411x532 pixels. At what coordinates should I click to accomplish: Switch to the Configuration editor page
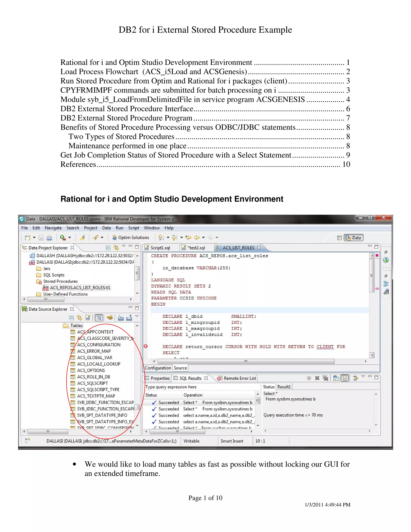click(x=158, y=368)
